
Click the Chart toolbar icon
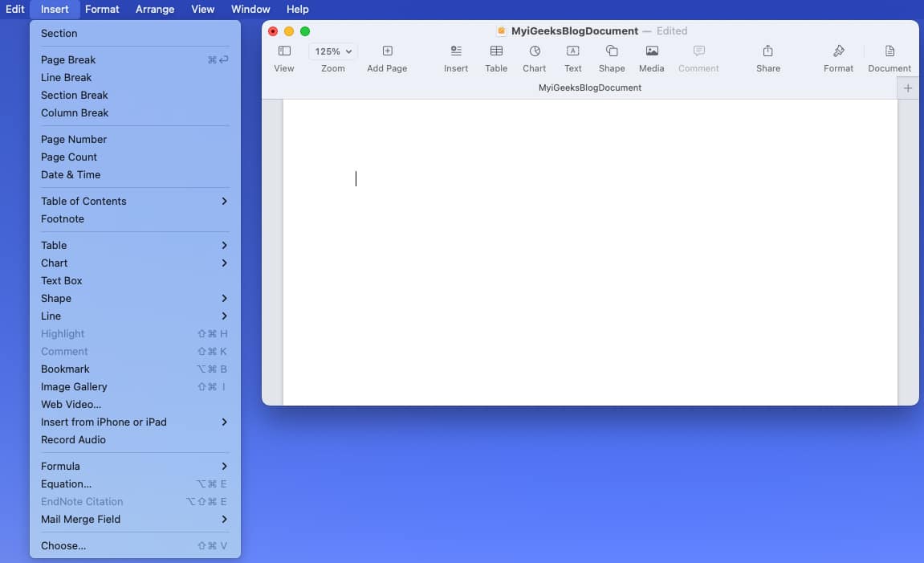535,51
